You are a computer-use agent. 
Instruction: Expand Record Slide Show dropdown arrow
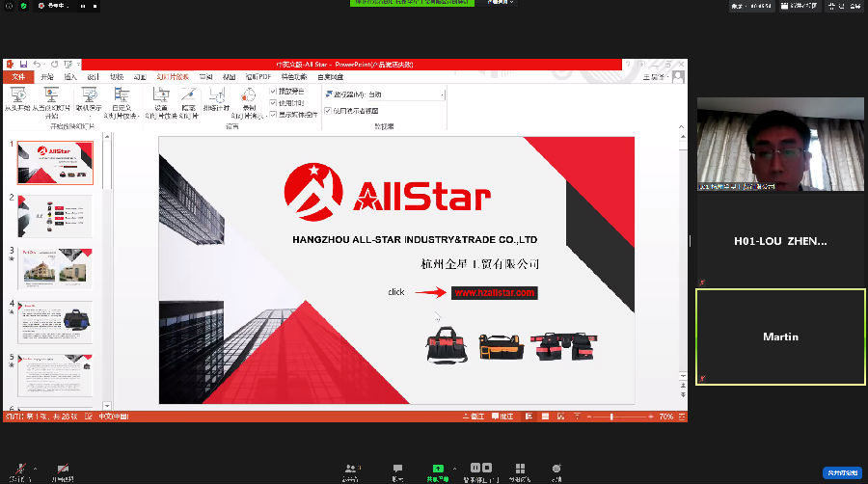266,116
